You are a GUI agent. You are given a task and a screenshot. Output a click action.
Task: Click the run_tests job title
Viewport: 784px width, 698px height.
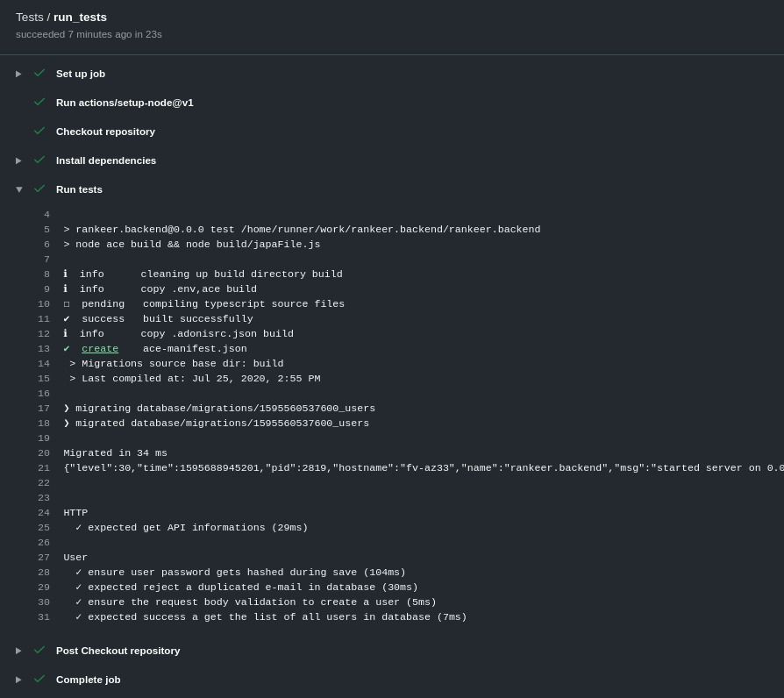(x=80, y=17)
